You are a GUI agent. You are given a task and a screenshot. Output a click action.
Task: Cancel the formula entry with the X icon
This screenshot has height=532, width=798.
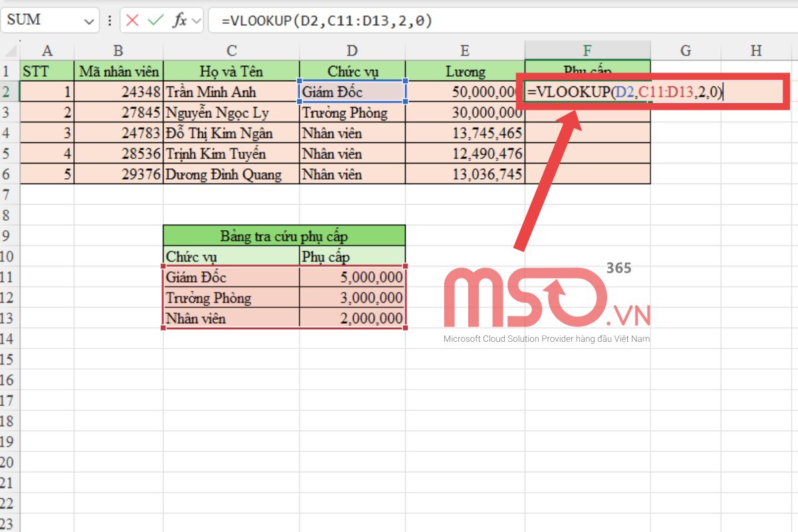point(132,21)
